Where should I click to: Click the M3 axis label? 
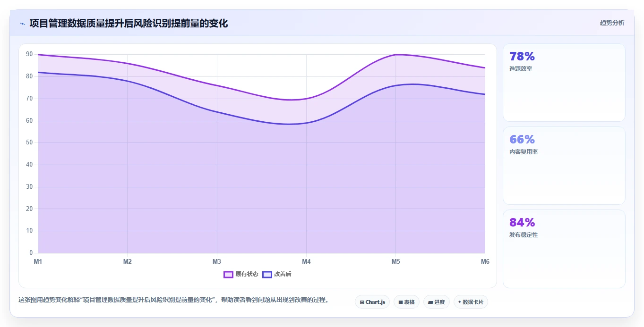217,261
